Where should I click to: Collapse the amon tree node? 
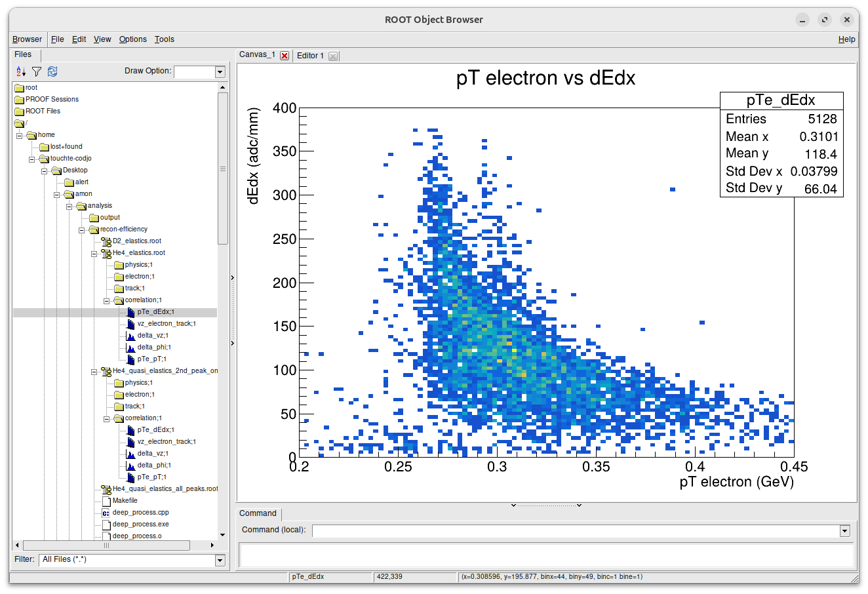click(x=56, y=195)
